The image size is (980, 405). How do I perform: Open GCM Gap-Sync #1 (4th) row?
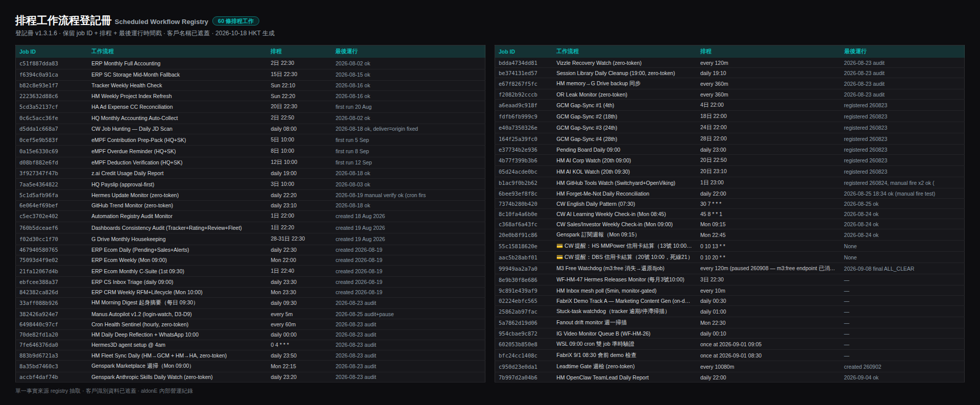coord(729,106)
